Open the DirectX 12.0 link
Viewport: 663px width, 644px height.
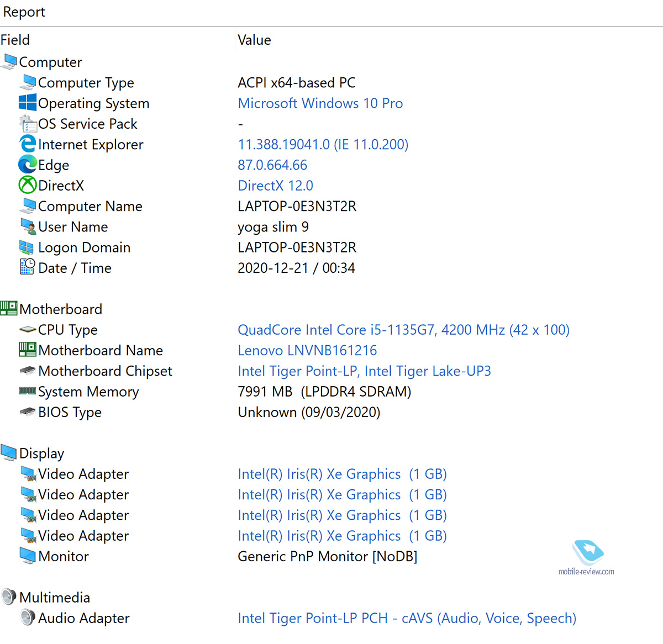(x=275, y=186)
